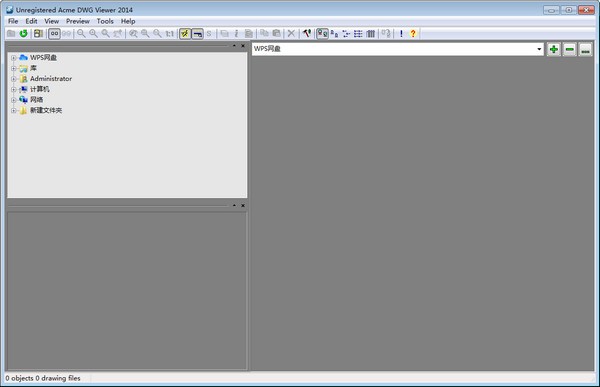Open the WPS网盘 path dropdown arrow

click(x=539, y=49)
